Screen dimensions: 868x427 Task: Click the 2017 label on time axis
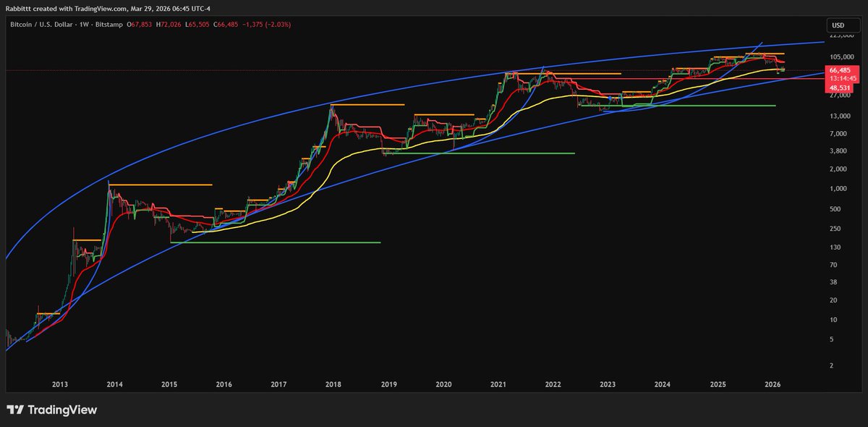(279, 384)
